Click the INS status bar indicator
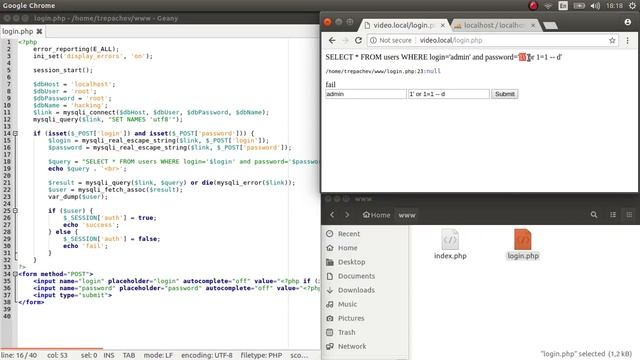Screen dimensions: 640x360 [x=109, y=356]
